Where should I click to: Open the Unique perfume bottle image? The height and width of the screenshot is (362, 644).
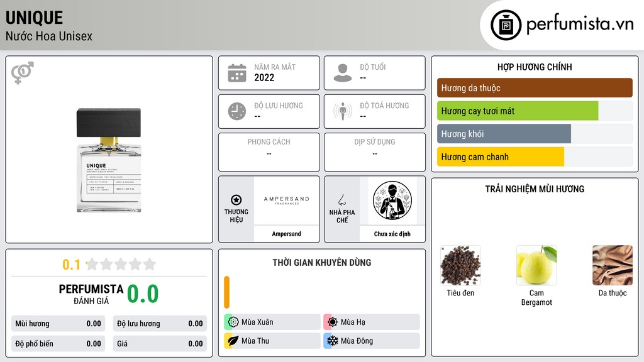(109, 160)
